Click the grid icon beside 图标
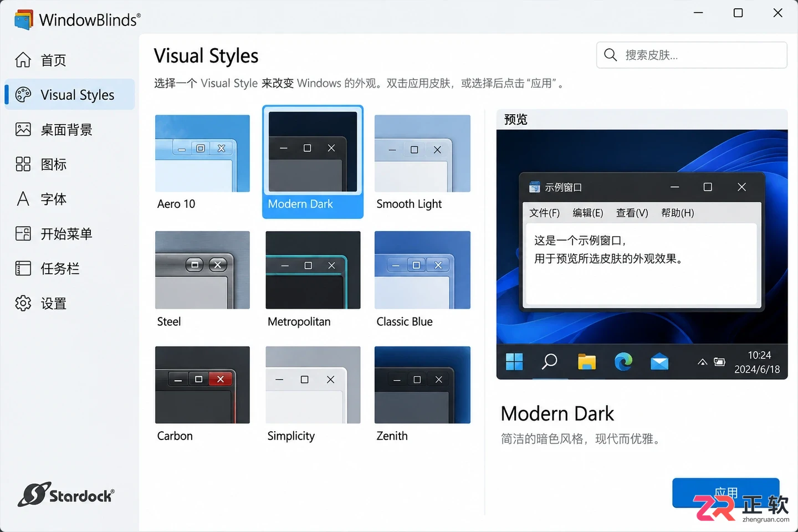 [23, 164]
